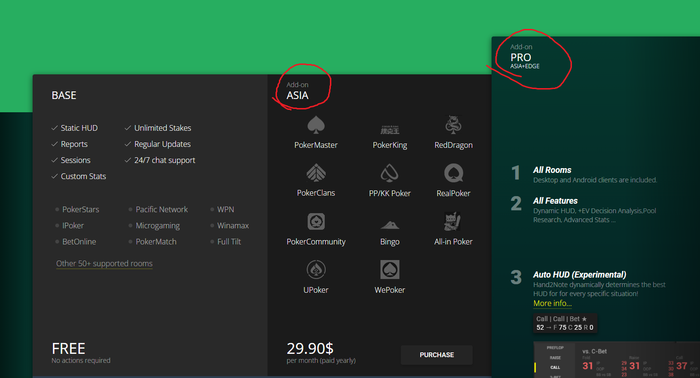
Task: Click Microgaming in the room list
Action: [x=158, y=225]
